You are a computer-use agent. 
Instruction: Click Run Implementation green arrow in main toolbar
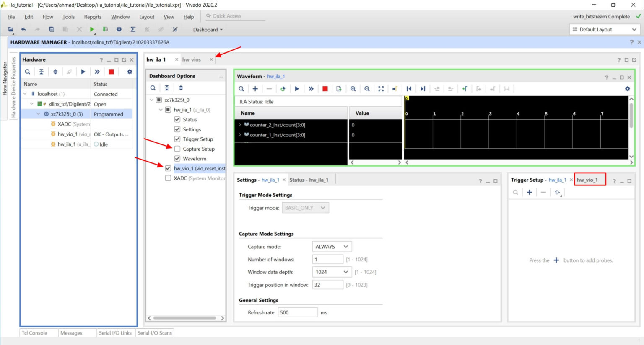pos(92,29)
